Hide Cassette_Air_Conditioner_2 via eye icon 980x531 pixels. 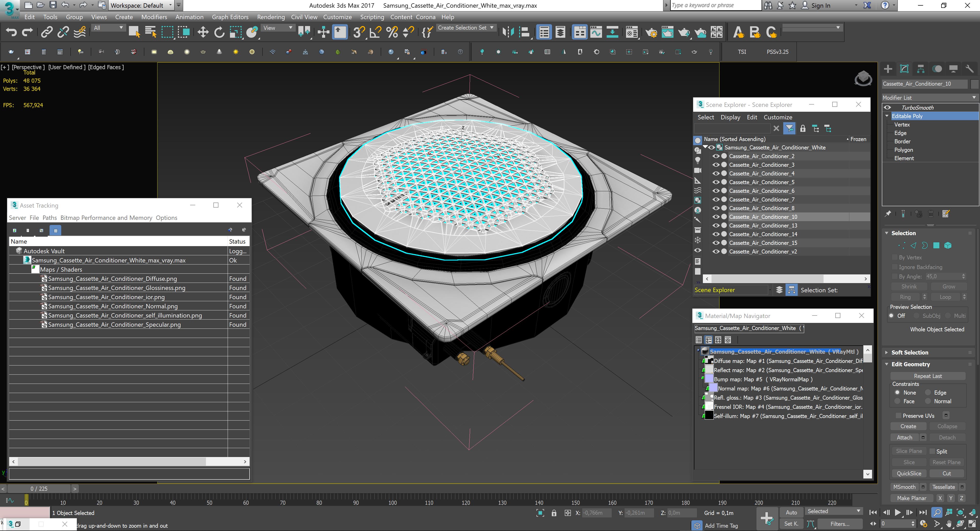pos(716,156)
